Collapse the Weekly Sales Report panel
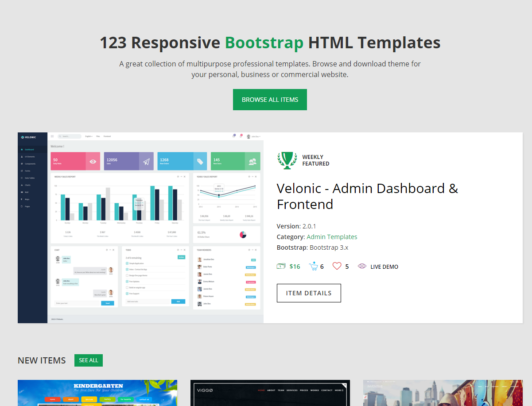This screenshot has width=532, height=406. 182,177
